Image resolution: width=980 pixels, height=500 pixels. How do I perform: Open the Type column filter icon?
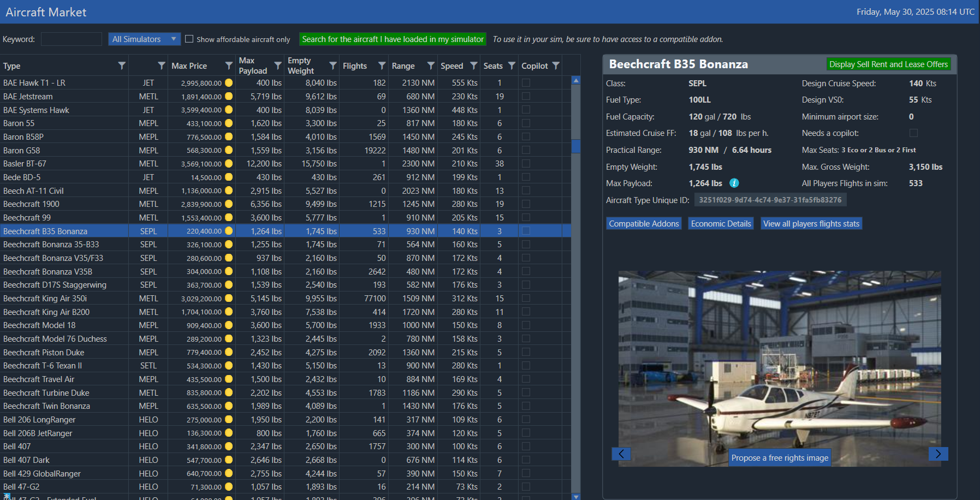122,66
